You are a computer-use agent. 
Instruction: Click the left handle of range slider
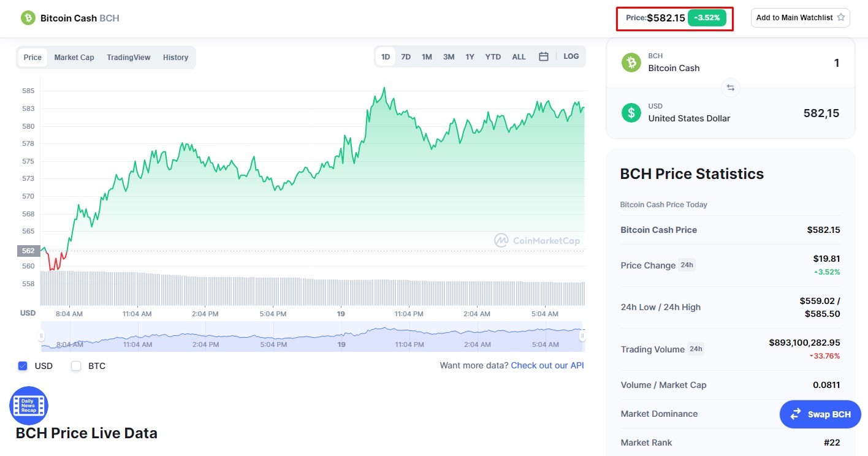point(41,336)
